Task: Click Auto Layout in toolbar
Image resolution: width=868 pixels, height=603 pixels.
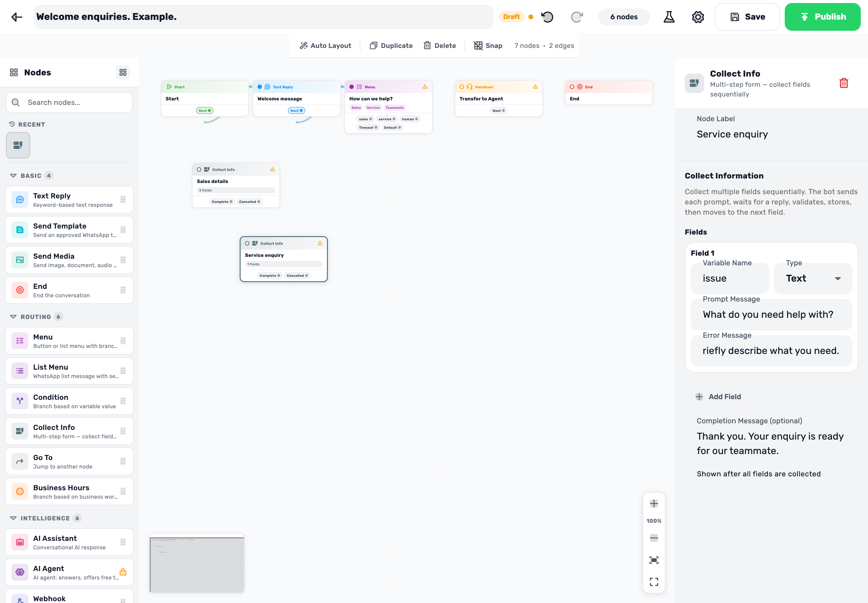Action: point(325,45)
